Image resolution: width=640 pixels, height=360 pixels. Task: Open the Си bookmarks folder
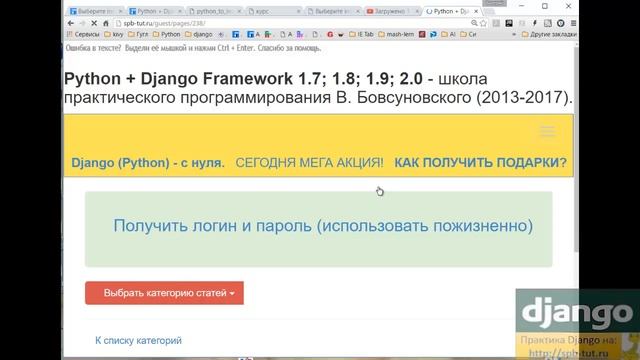click(x=468, y=34)
